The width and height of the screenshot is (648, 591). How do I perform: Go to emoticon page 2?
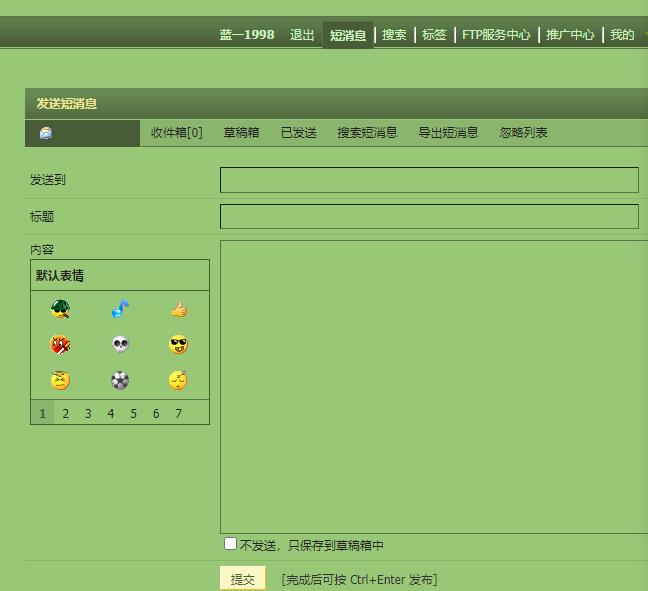click(x=65, y=413)
